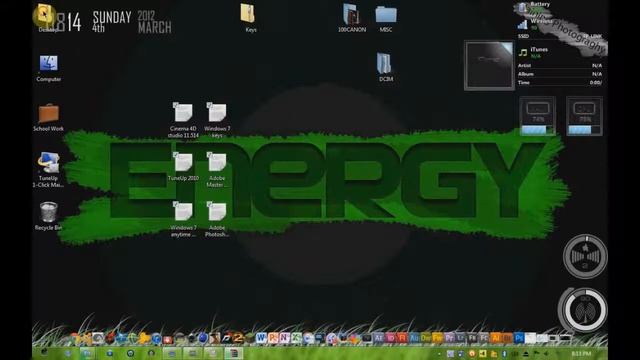640x360 pixels.
Task: Tick the Adobe Master file checkbox
Action: tap(209, 155)
